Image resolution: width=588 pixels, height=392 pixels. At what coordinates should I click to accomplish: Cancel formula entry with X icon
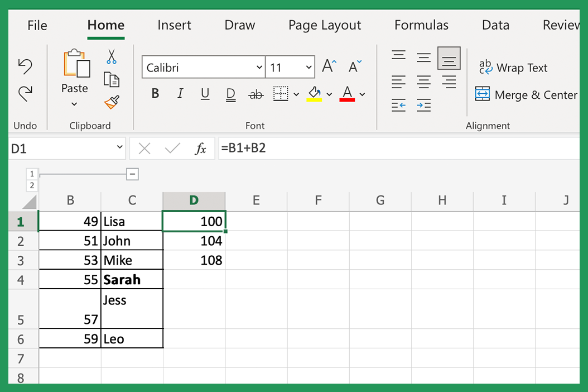[x=144, y=149]
